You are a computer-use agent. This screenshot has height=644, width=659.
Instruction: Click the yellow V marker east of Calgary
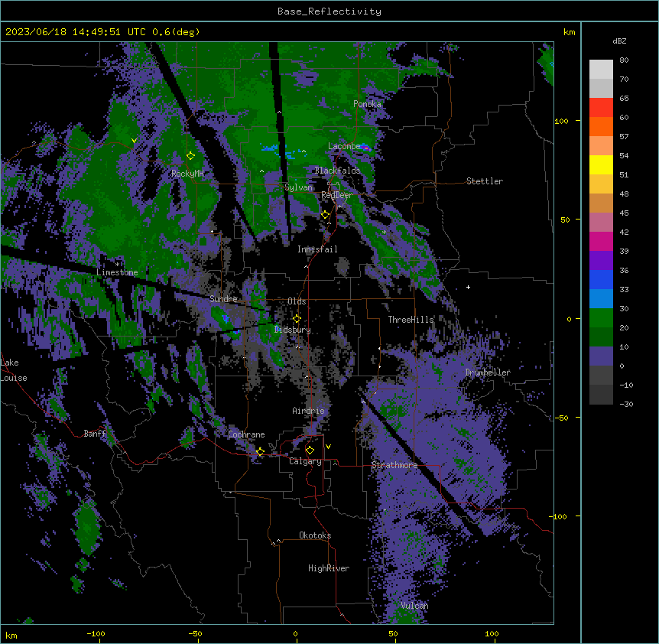(x=328, y=447)
